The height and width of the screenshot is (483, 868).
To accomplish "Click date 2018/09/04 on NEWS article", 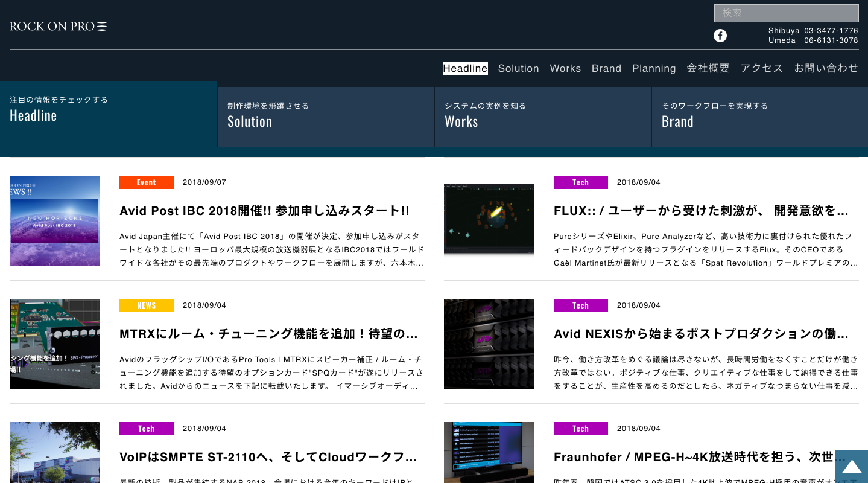I will (x=204, y=305).
